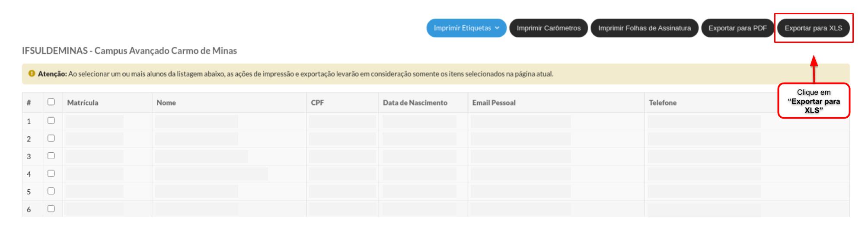Click the chevron arrow on Imprimir Etiquetas
The height and width of the screenshot is (235, 868).
497,28
